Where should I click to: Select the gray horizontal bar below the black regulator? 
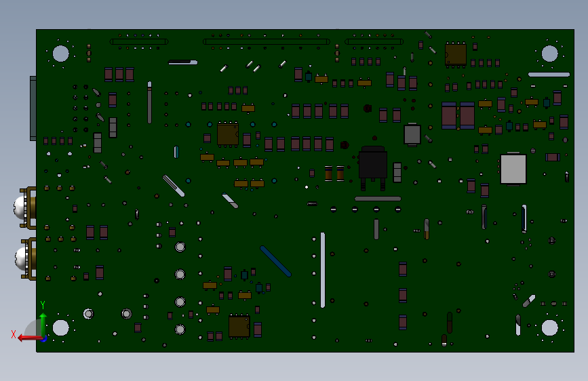[378, 199]
